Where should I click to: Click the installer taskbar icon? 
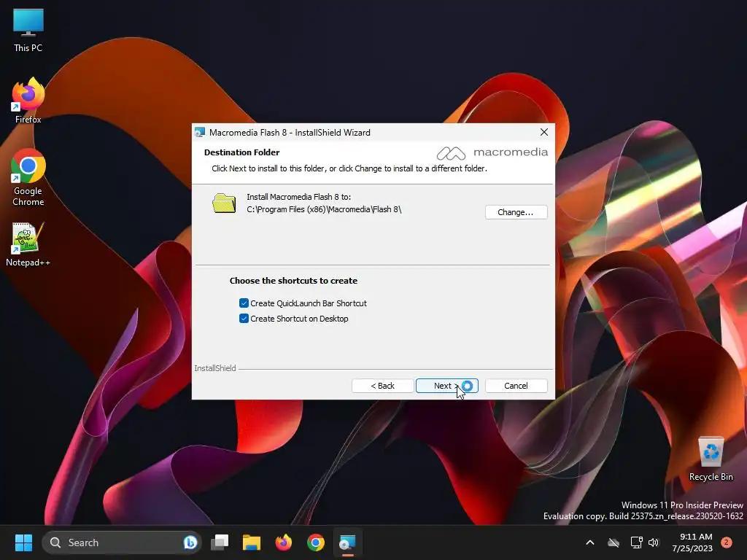click(347, 542)
